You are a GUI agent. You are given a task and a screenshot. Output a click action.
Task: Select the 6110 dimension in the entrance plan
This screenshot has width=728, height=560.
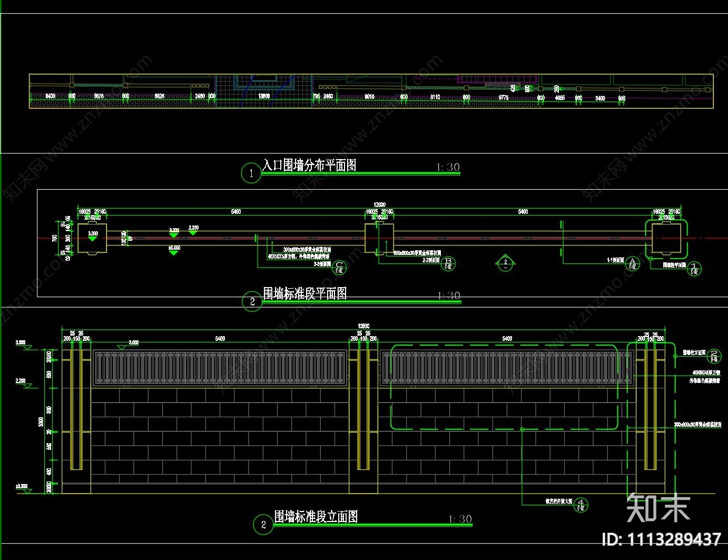[x=435, y=97]
